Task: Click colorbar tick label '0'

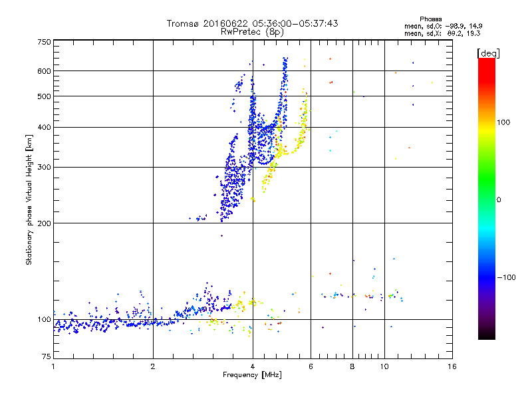Action: click(498, 200)
